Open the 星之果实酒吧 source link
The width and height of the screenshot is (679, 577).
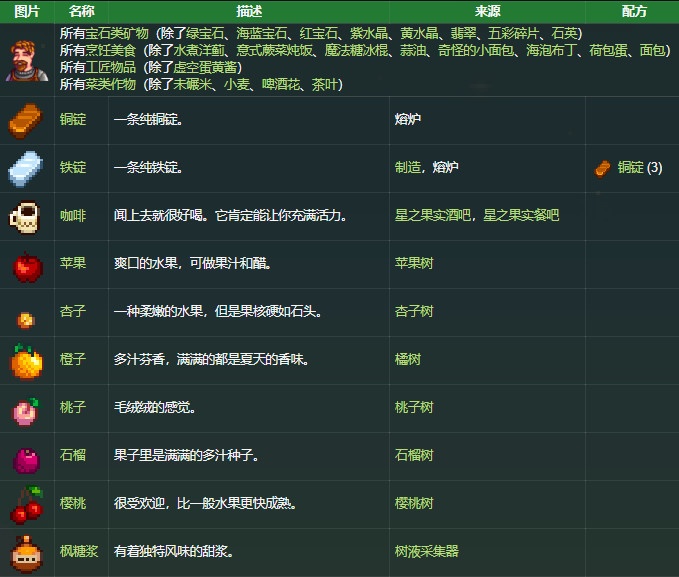tap(433, 215)
